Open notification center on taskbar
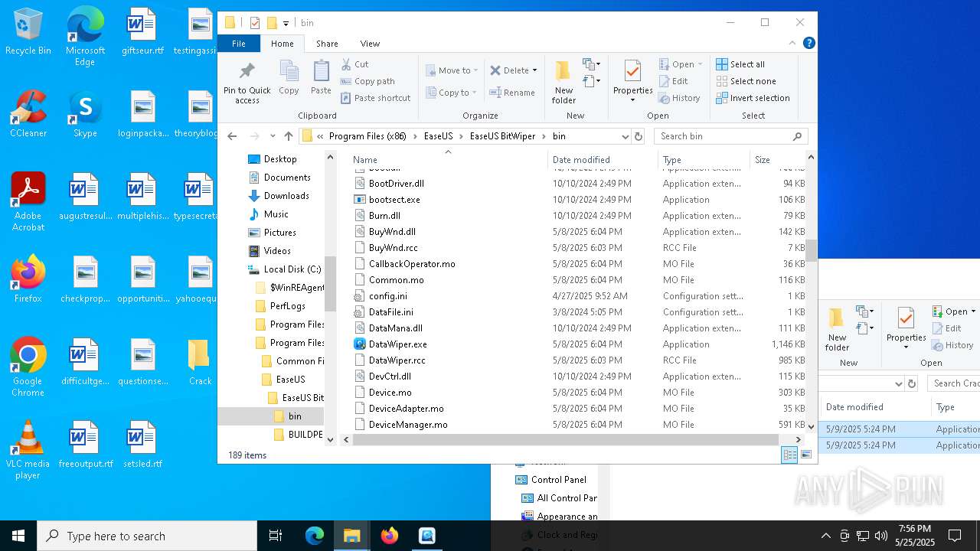The width and height of the screenshot is (980, 551). (955, 536)
